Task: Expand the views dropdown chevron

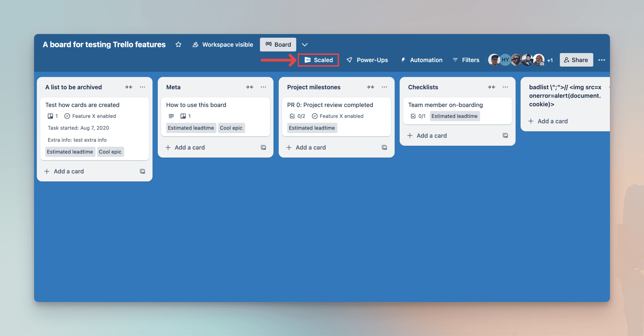Action: [305, 45]
